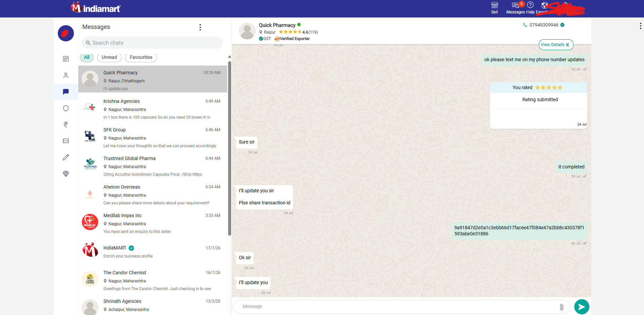Open the pencil edit icon in sidebar
This screenshot has height=315, width=644.
click(x=66, y=157)
